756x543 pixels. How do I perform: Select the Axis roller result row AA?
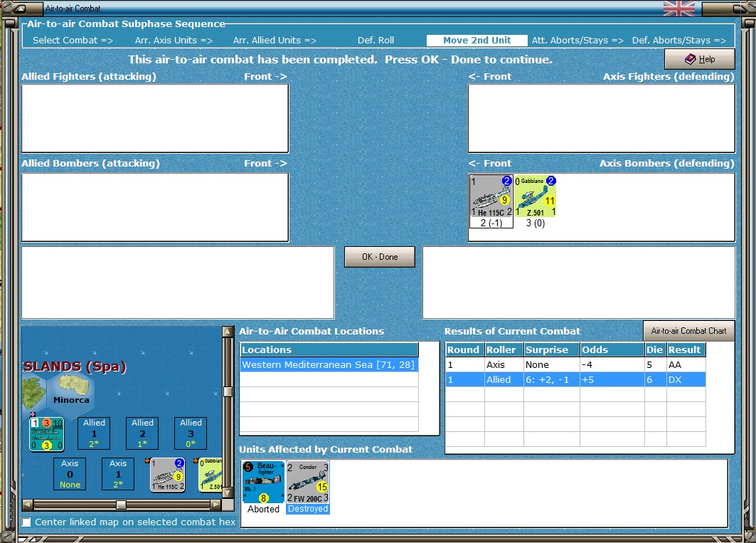point(575,365)
